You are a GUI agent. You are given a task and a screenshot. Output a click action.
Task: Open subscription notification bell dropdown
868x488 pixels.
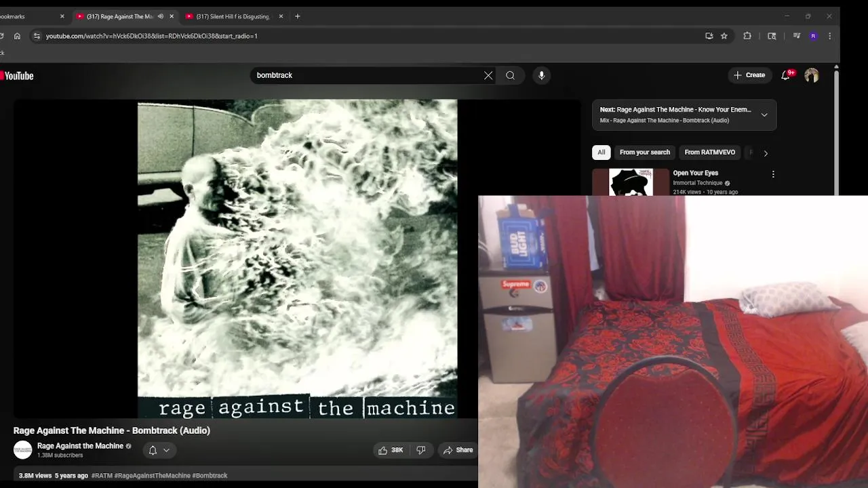pyautogui.click(x=159, y=450)
